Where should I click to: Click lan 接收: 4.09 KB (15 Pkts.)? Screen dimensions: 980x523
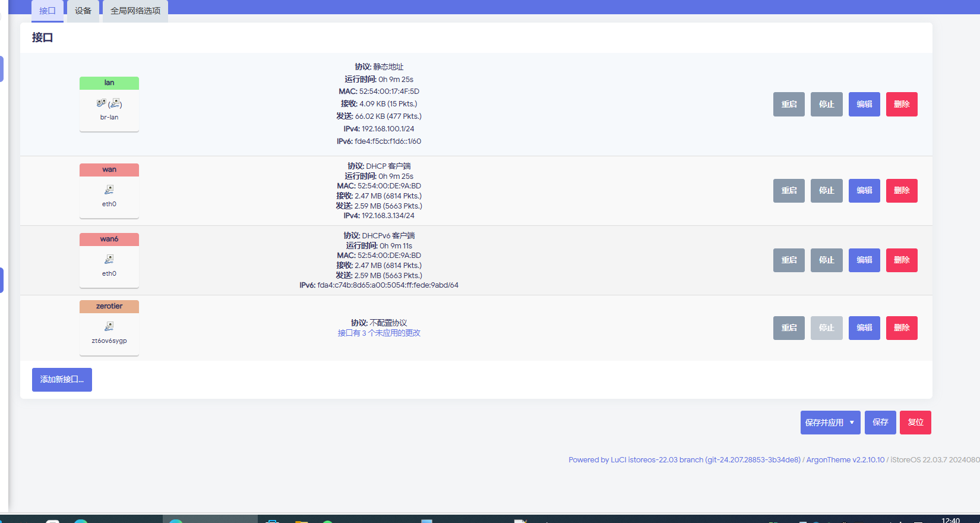[x=379, y=104]
